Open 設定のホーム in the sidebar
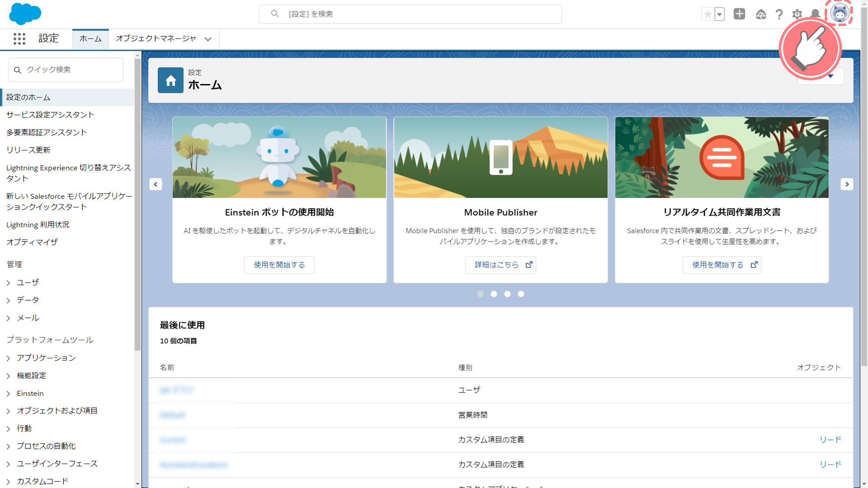868x488 pixels. (x=67, y=97)
